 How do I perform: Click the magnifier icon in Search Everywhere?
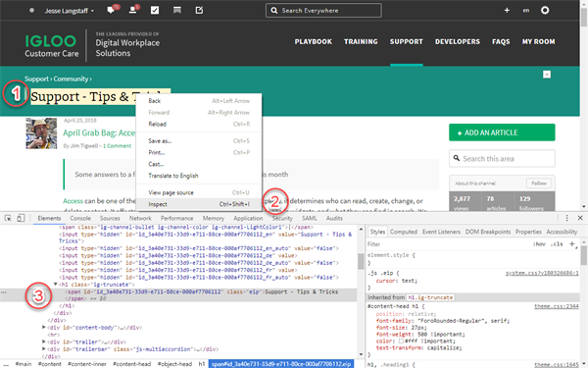coord(274,11)
